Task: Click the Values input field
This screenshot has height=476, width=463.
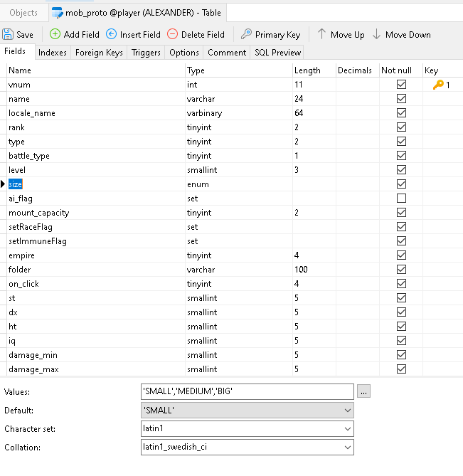Action: [x=248, y=391]
